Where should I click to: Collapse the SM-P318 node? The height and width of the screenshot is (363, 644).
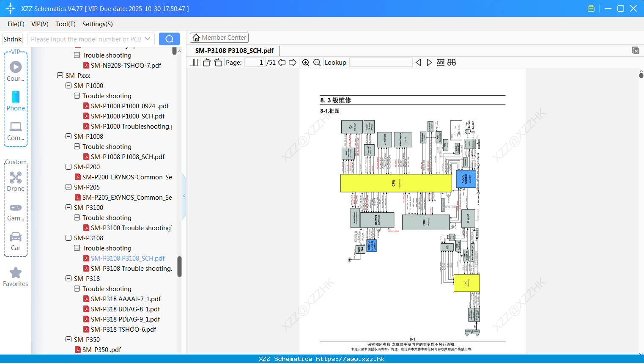(69, 278)
